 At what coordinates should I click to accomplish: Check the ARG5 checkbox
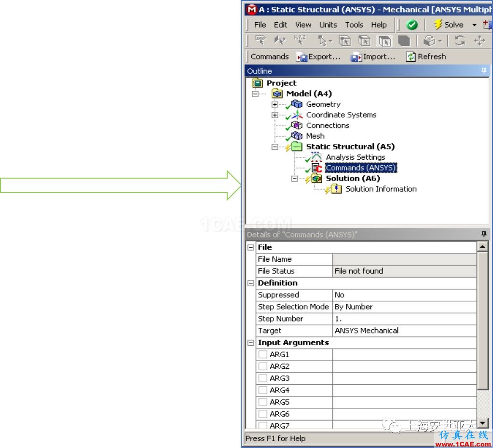(262, 402)
